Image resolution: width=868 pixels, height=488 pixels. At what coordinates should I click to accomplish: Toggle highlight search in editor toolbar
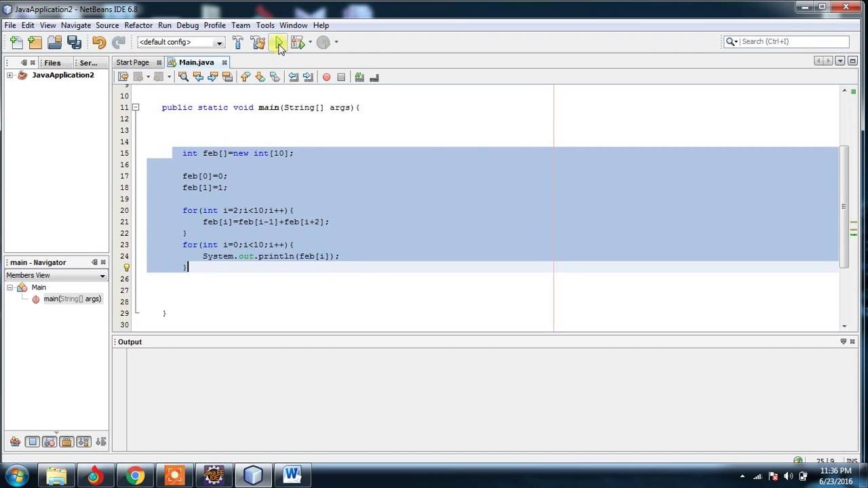pos(227,77)
